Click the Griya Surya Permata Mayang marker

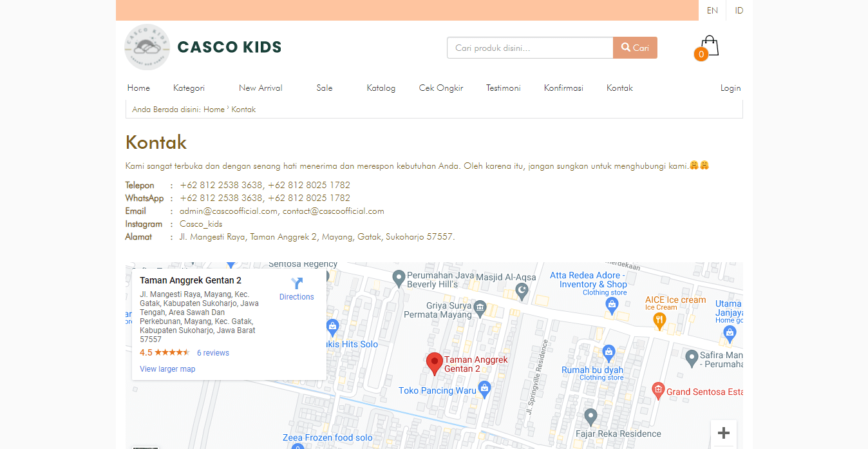(x=480, y=310)
